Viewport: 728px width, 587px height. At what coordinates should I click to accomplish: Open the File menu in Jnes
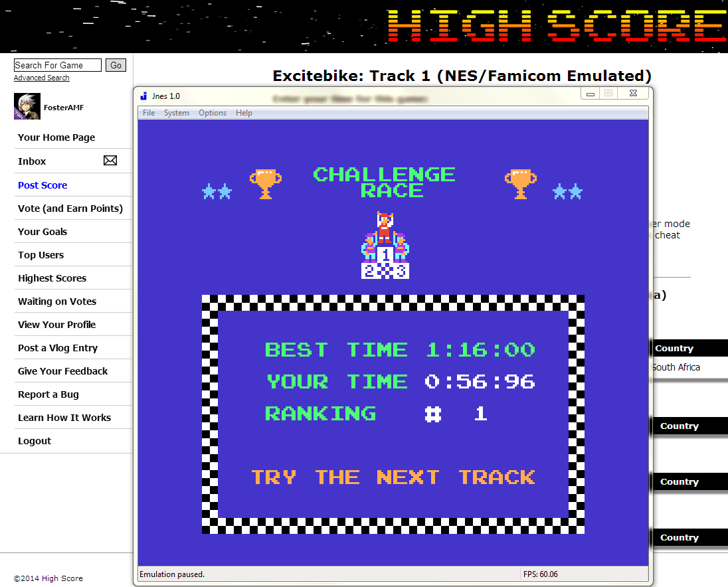click(149, 113)
